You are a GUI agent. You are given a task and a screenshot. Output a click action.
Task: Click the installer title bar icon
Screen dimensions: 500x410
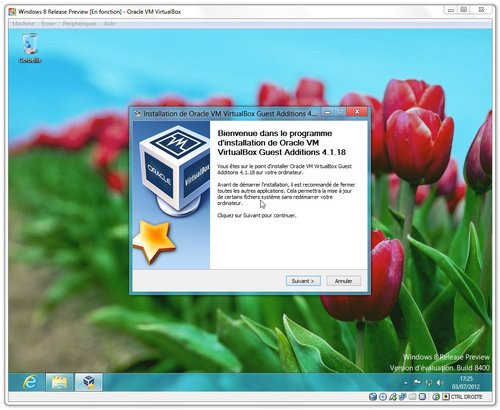pyautogui.click(x=137, y=114)
